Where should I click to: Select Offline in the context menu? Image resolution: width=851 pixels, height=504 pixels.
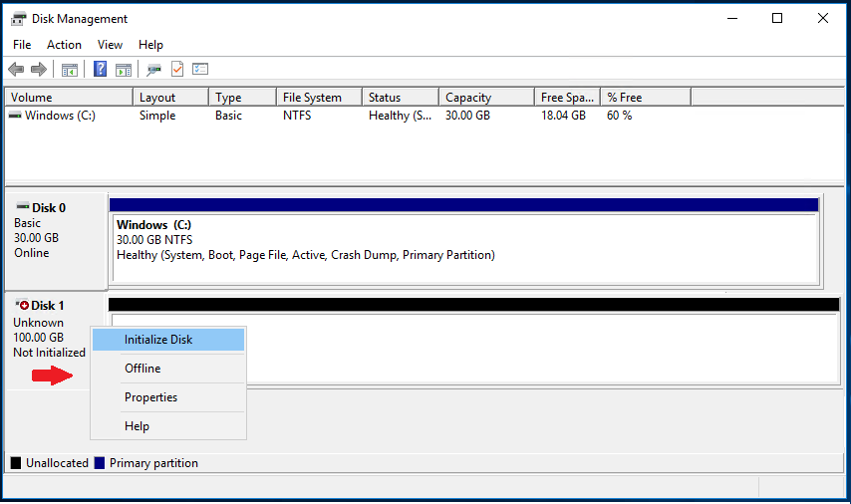[x=168, y=369]
